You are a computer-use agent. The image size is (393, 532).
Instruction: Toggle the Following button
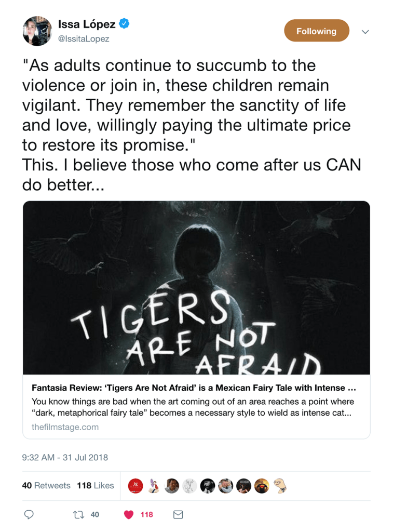point(316,31)
